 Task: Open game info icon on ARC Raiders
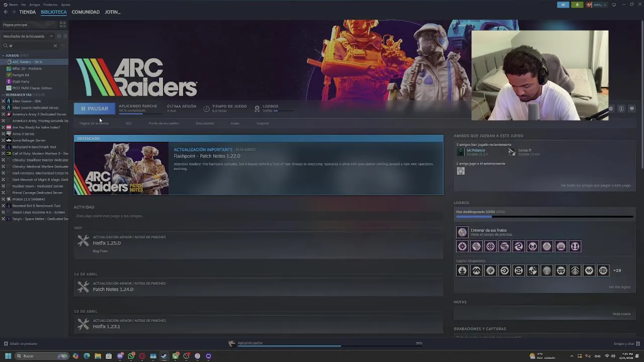[x=621, y=109]
